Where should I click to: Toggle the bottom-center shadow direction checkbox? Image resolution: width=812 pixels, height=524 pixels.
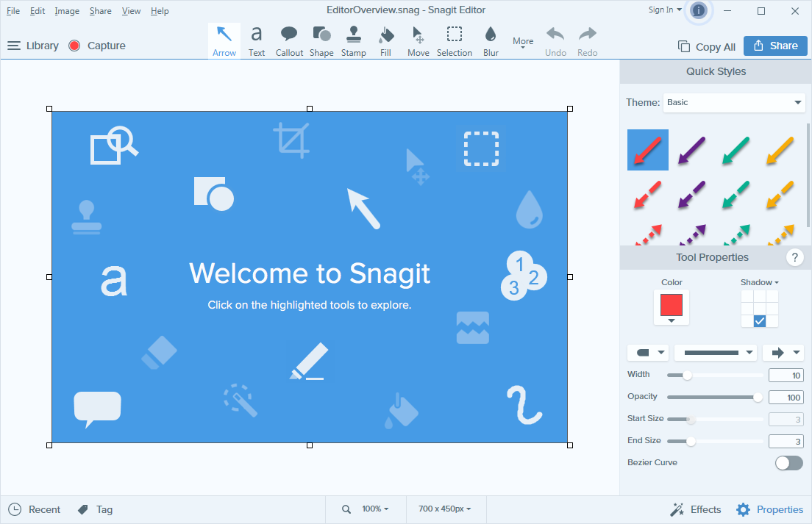(760, 321)
